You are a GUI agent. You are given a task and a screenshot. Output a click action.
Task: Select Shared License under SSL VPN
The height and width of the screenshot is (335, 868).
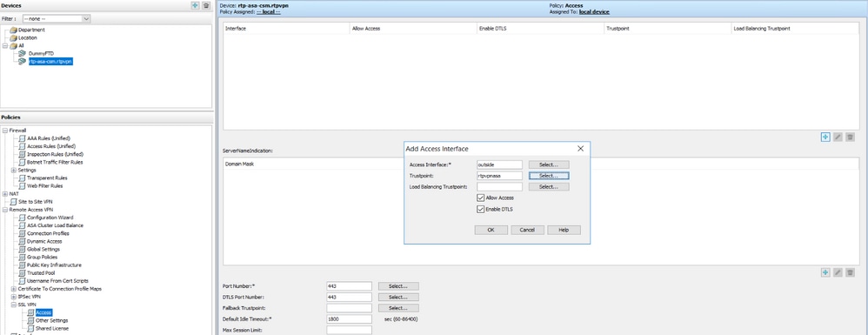(52, 328)
